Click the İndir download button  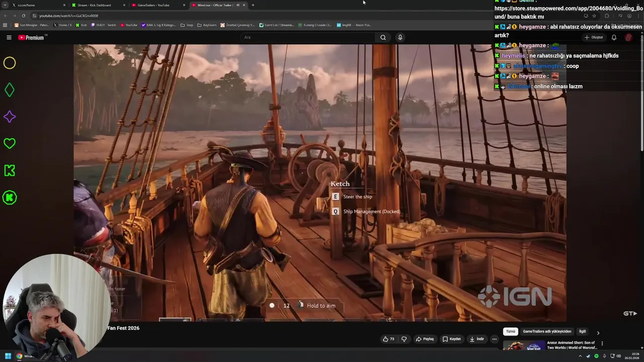476,339
